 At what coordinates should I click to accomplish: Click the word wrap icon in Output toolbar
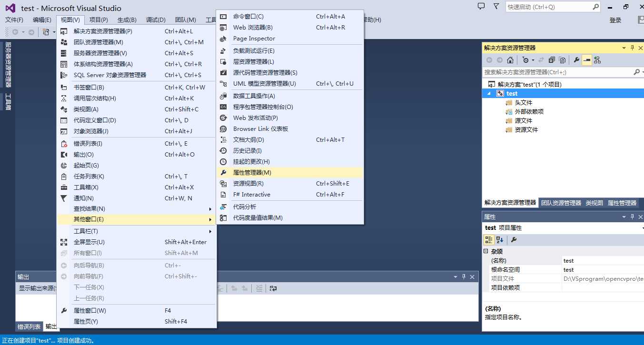[x=273, y=288]
